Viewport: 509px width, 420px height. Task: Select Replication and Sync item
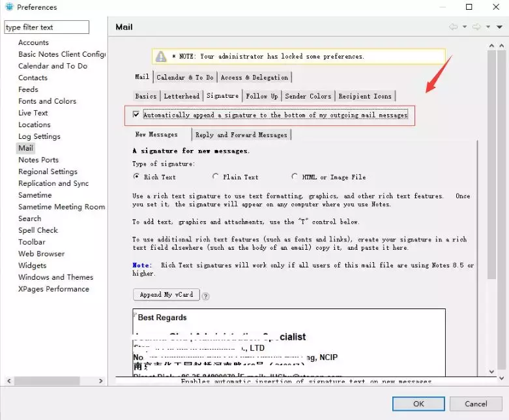click(x=53, y=183)
